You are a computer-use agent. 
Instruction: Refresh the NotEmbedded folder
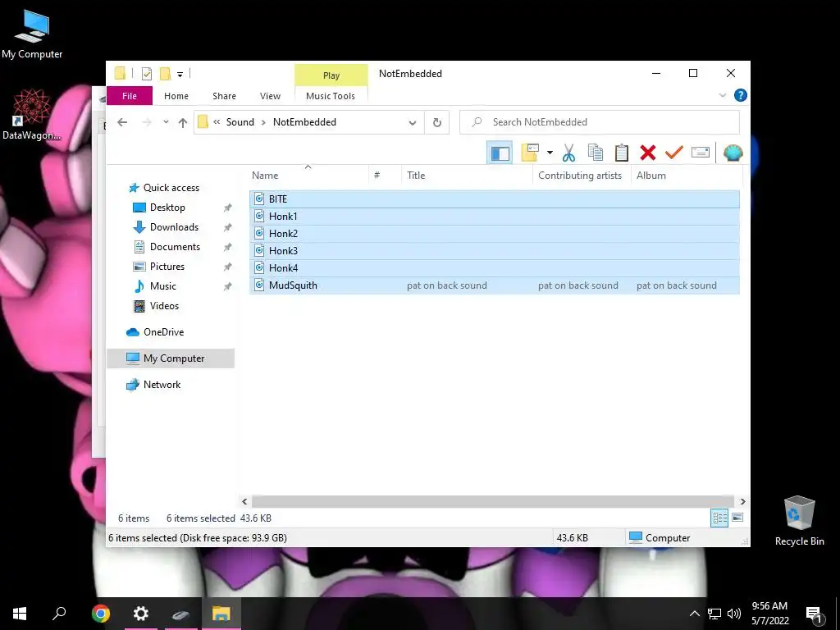[x=437, y=123]
